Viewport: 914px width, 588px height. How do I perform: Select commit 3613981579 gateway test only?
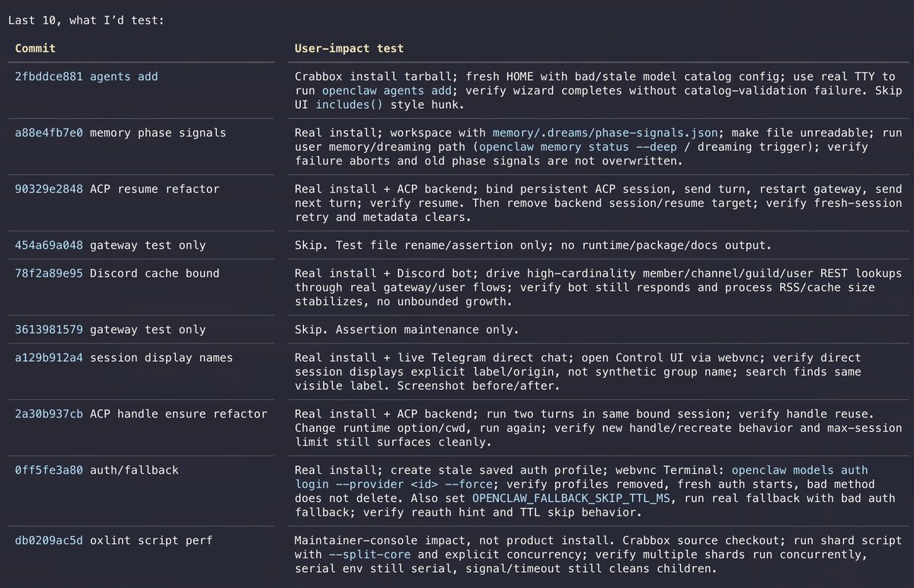click(110, 330)
